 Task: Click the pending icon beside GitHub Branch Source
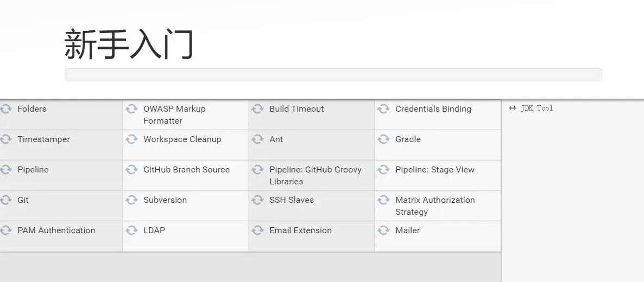point(131,170)
